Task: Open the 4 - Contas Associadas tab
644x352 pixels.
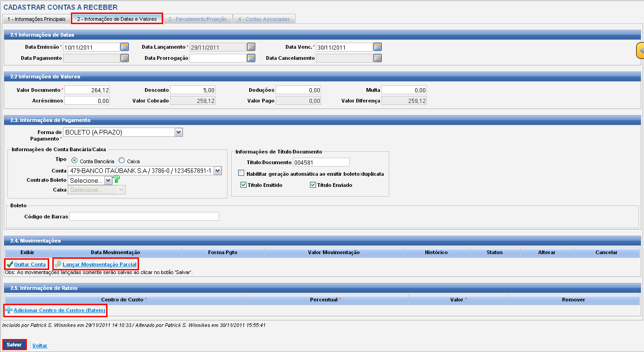Action: (264, 19)
